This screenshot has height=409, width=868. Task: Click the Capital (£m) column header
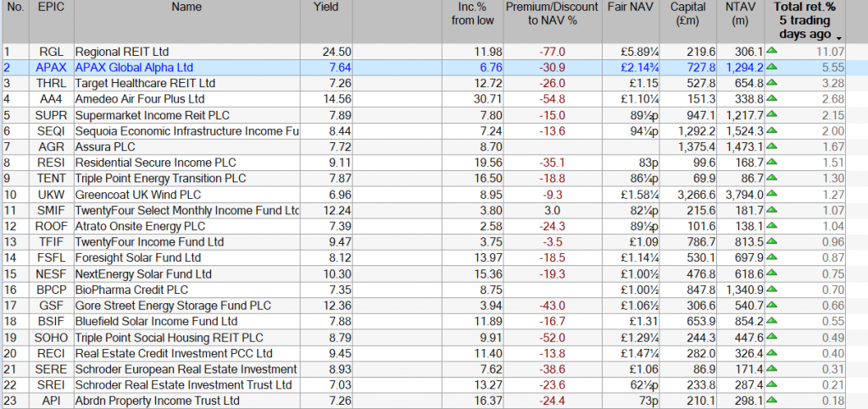[x=688, y=21]
